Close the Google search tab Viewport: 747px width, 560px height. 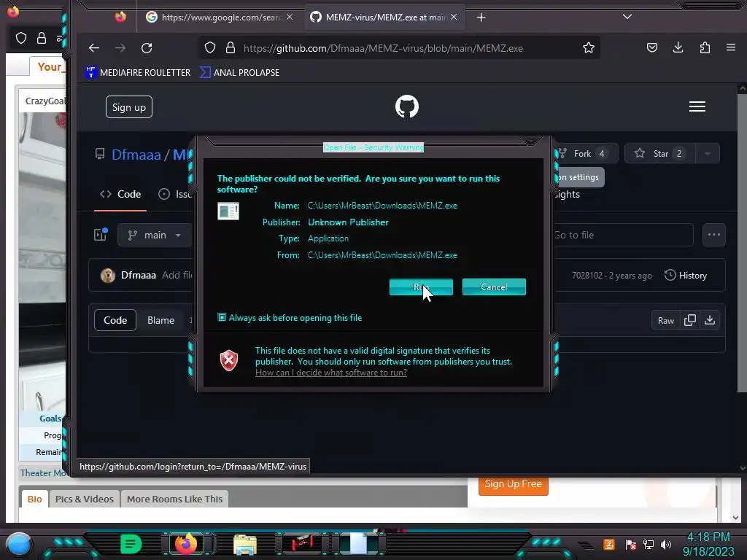[x=290, y=17]
